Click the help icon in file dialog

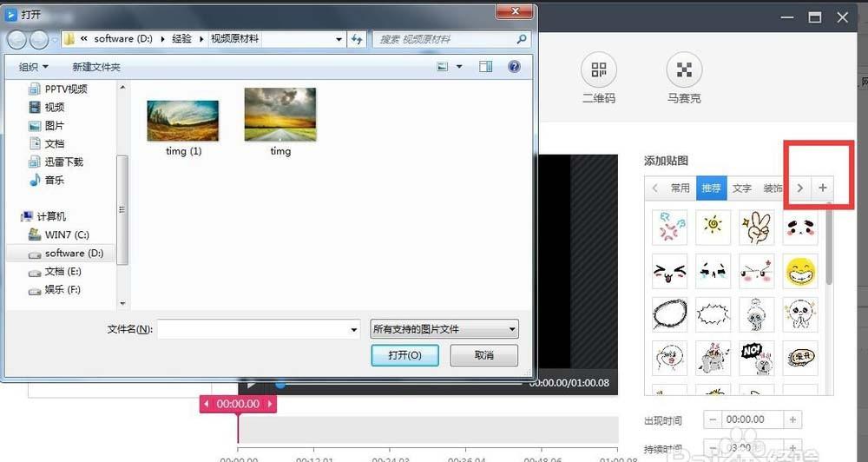pyautogui.click(x=514, y=66)
